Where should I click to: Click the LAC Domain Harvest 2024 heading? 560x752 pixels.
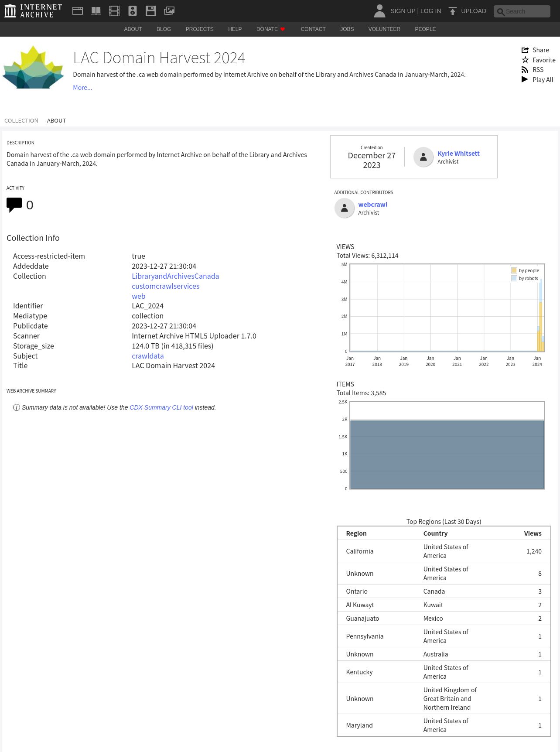pos(159,58)
